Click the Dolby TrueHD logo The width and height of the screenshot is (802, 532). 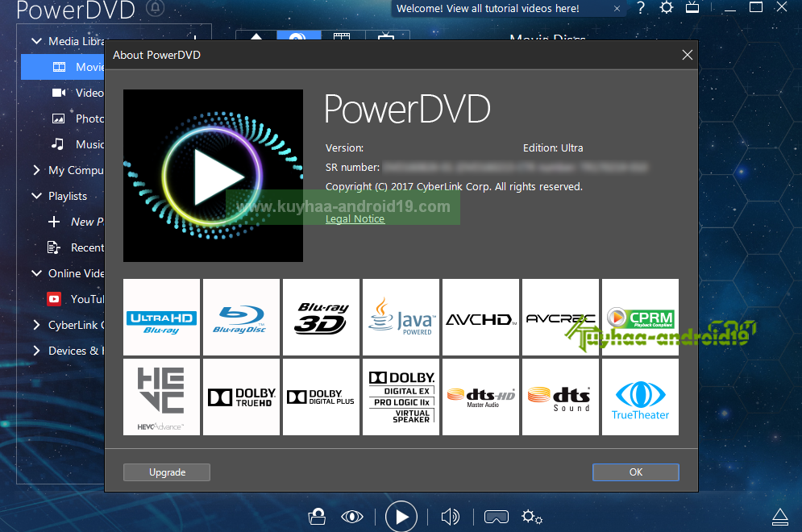242,397
